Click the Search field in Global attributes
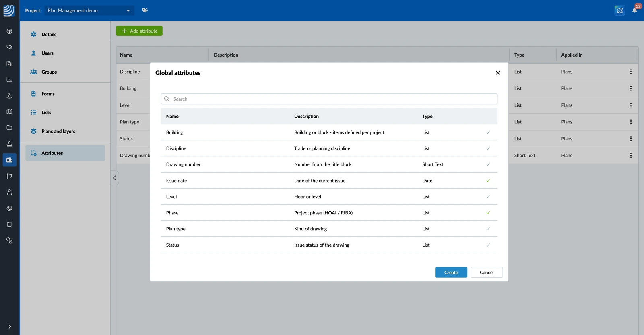The width and height of the screenshot is (644, 335). click(329, 99)
